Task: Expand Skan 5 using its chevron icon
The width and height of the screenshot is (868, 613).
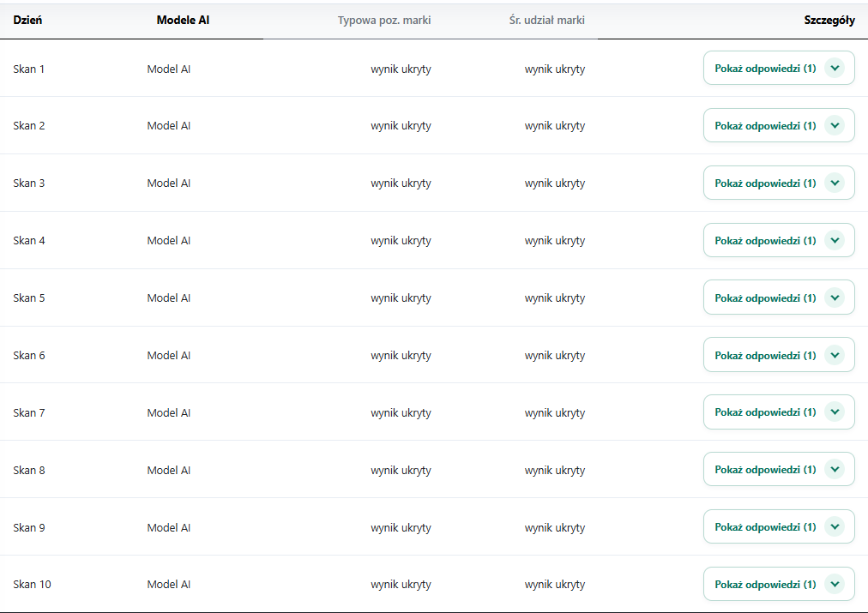Action: point(835,297)
